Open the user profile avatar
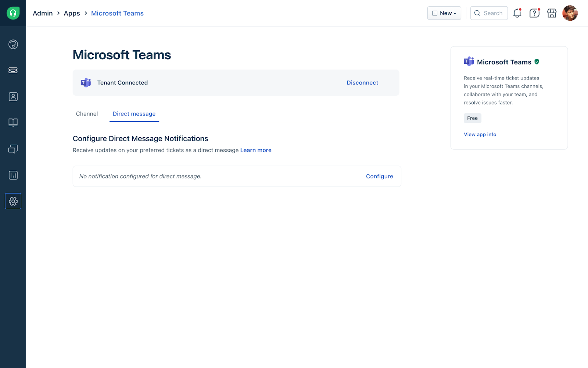The height and width of the screenshot is (368, 588). 570,13
